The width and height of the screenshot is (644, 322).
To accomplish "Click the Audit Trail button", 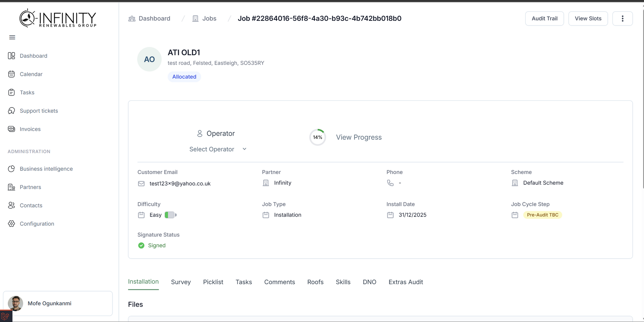I will [544, 18].
